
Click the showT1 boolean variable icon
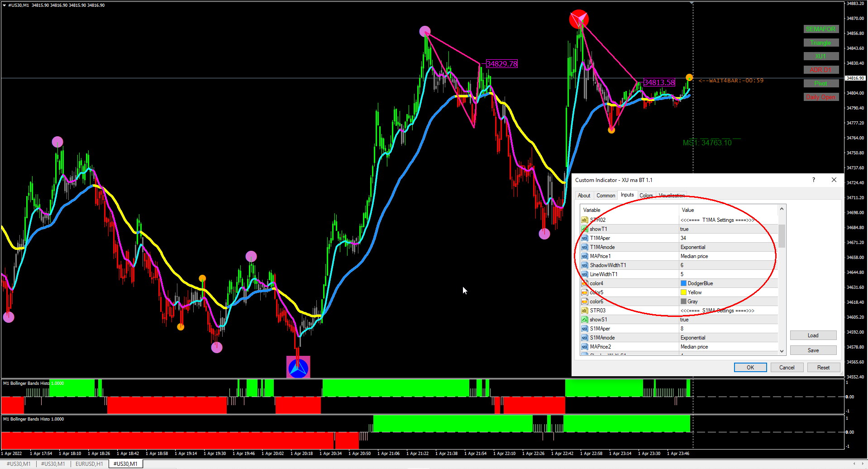coord(584,229)
